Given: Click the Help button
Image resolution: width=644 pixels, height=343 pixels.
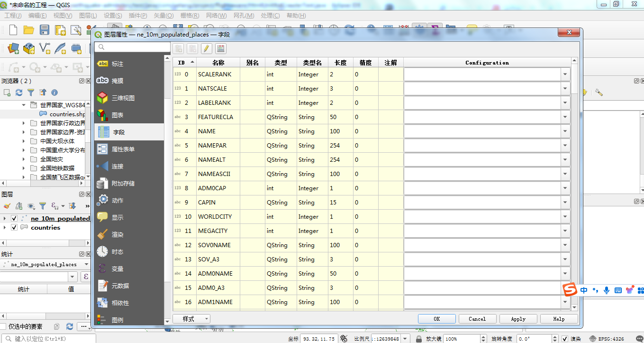Looking at the screenshot, I should click(559, 319).
